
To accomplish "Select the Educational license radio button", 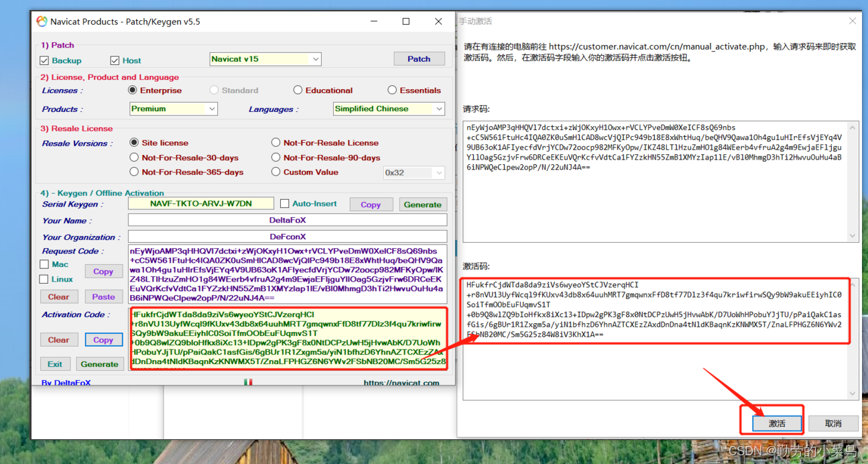I will (298, 90).
